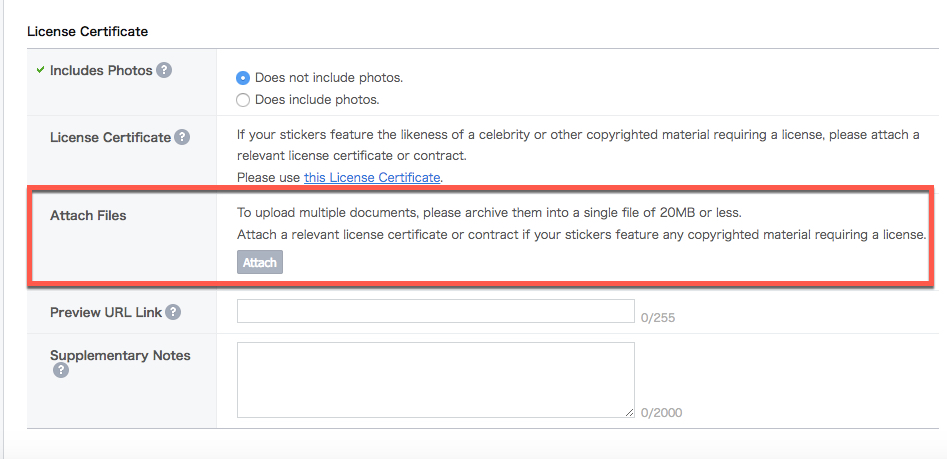Image resolution: width=947 pixels, height=459 pixels.
Task: Open the License Certificate row help tooltip icon
Action: [182, 137]
